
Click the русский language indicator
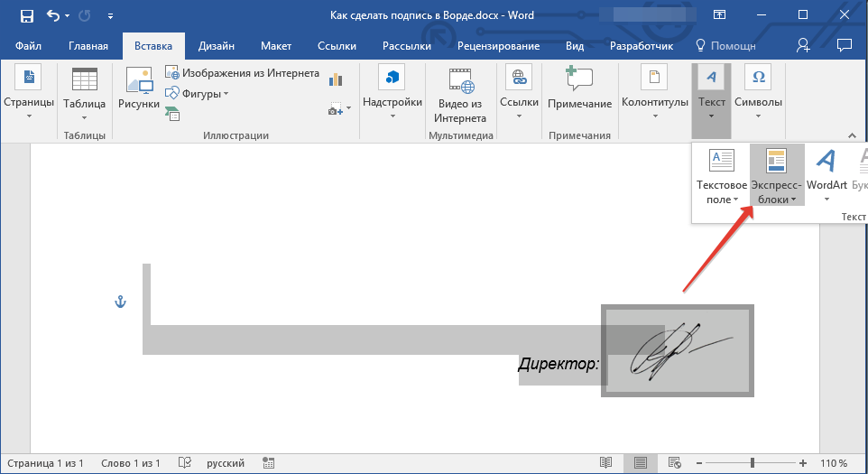(225, 463)
